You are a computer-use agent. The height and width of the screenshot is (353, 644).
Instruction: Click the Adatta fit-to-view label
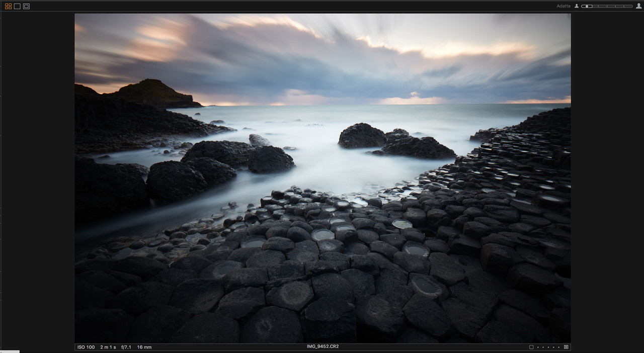pos(563,6)
